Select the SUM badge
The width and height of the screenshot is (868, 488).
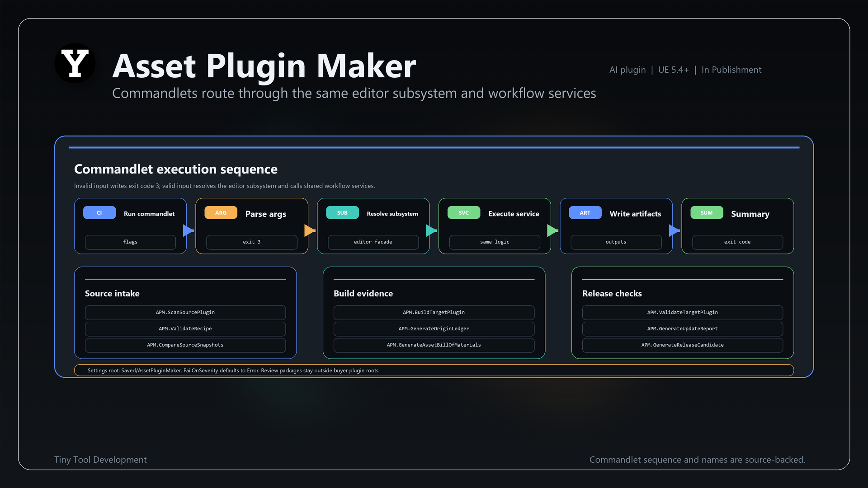point(707,213)
